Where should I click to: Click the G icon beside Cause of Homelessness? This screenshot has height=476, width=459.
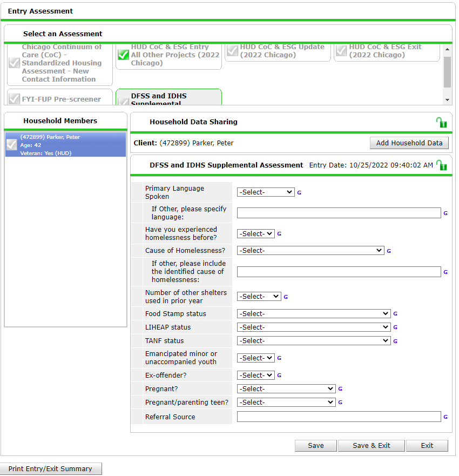point(389,251)
